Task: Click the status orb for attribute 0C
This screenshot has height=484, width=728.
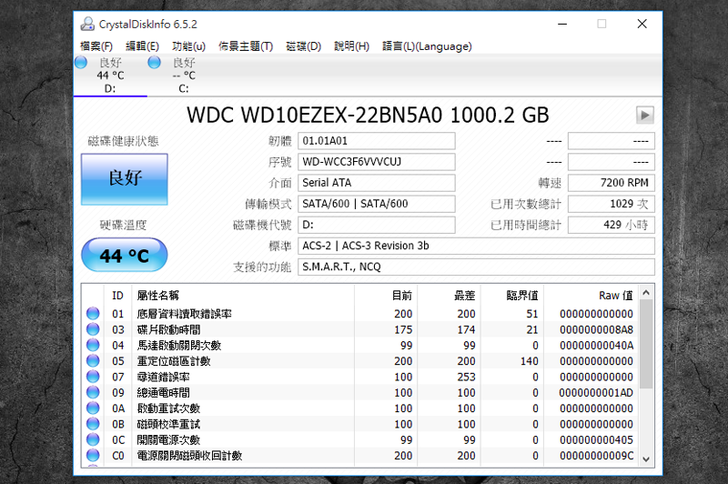Action: 93,440
